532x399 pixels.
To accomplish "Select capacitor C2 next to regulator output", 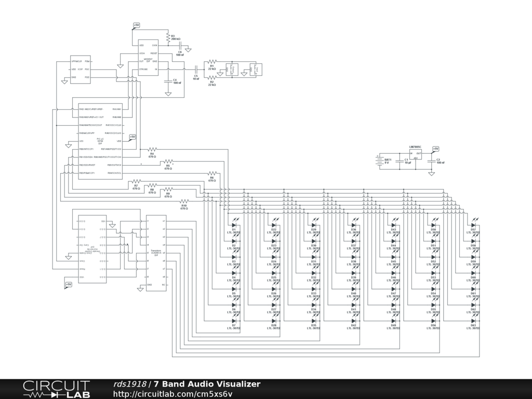I will tap(431, 162).
